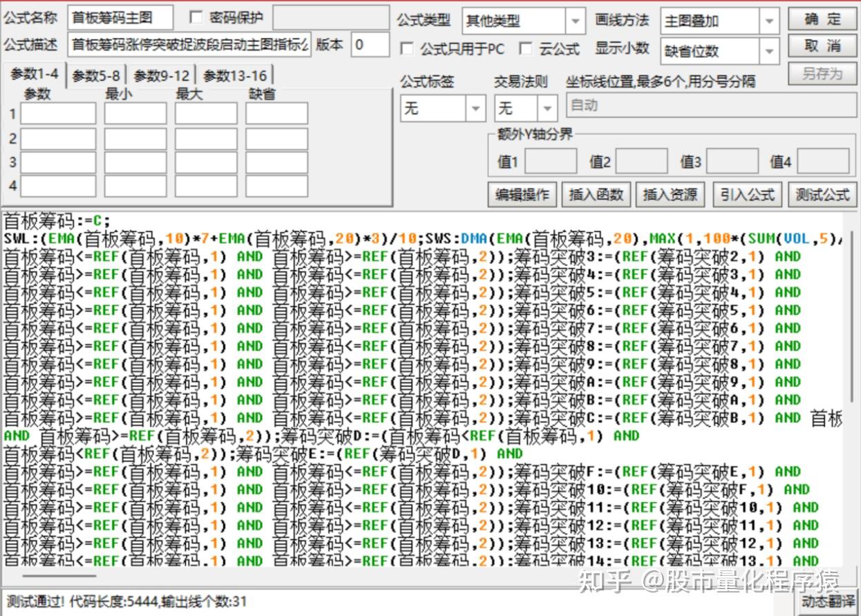
Task: Click the status text 测试通过! 代码长度:5444
Action: (x=82, y=601)
